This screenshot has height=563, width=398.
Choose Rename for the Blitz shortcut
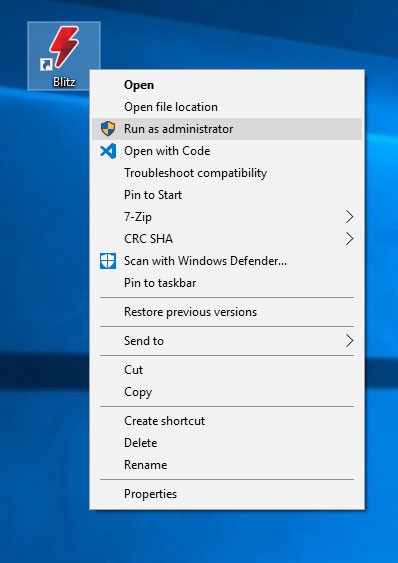(x=227, y=465)
